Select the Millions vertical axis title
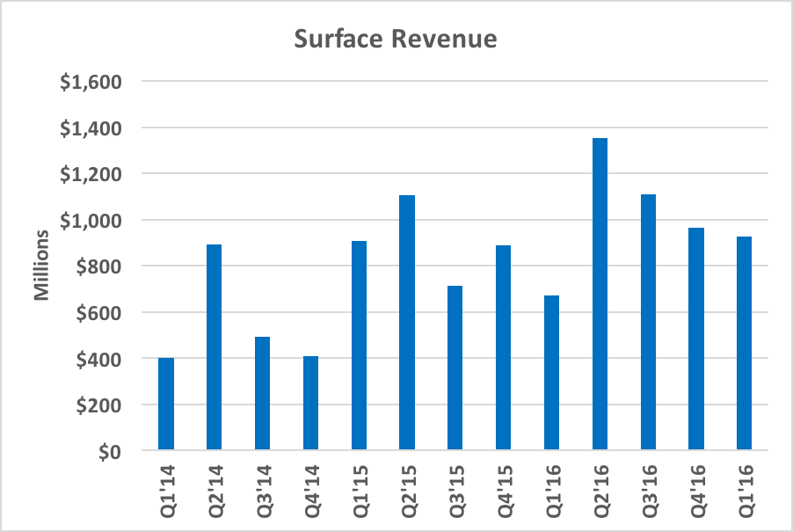 (41, 266)
